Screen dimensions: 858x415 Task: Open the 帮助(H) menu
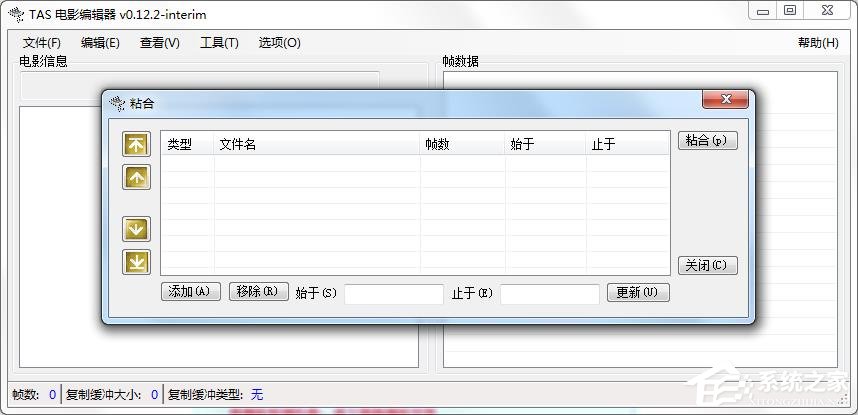(818, 43)
